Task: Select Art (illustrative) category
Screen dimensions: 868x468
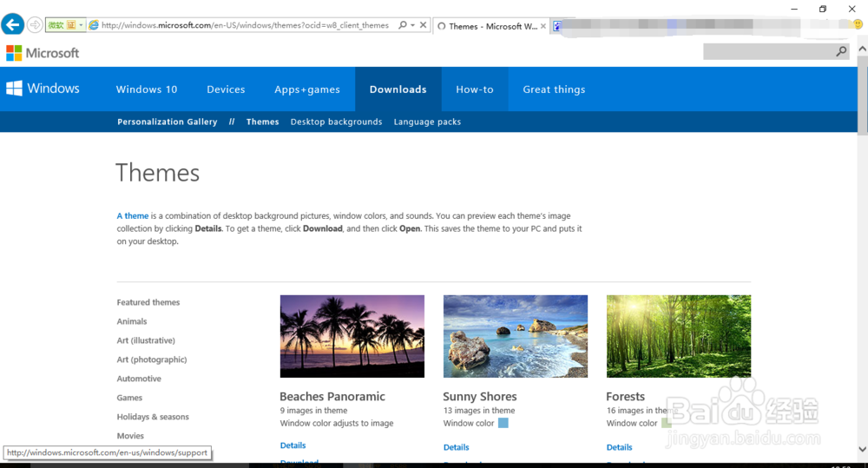Action: pyautogui.click(x=146, y=340)
